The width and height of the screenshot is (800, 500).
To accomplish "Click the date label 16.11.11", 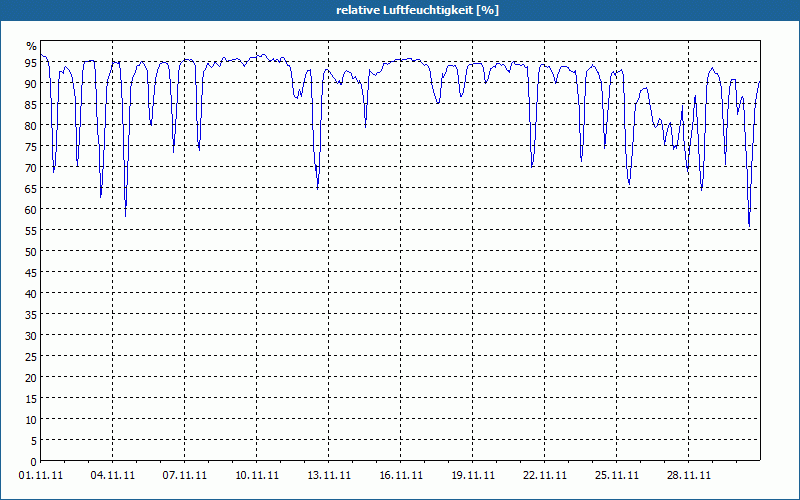I will pos(401,476).
